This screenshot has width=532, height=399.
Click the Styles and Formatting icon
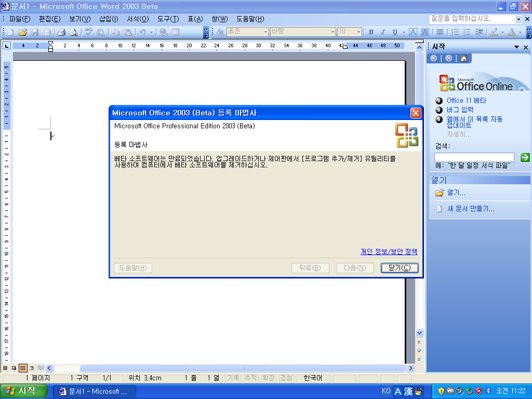tap(220, 32)
